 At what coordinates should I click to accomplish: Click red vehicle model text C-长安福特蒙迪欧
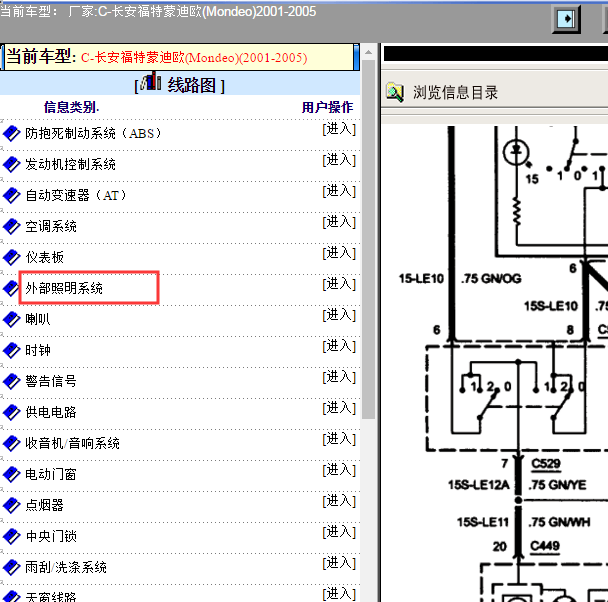194,58
